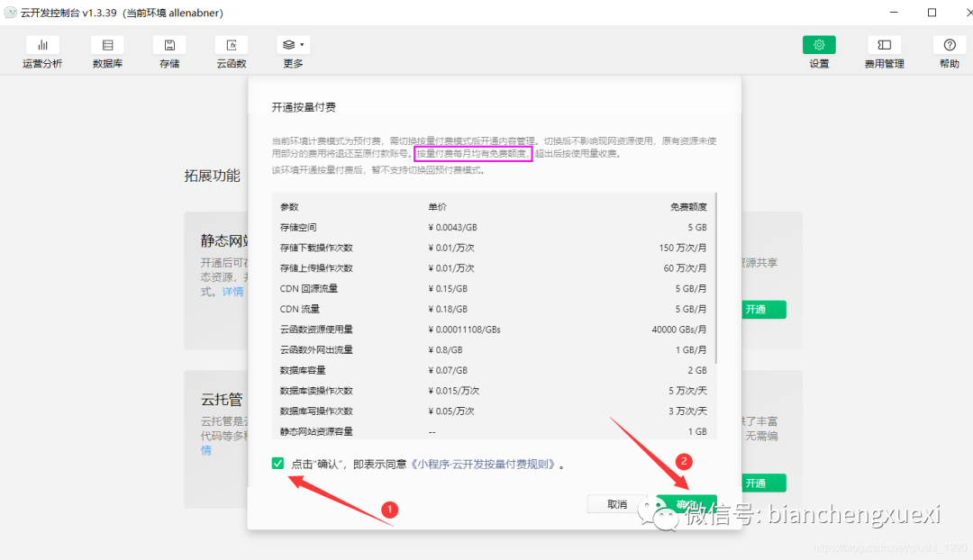The height and width of the screenshot is (560, 973).
Task: Open 费用管理 billing management
Action: [885, 52]
